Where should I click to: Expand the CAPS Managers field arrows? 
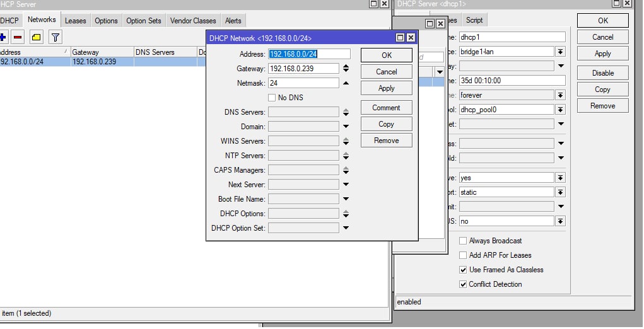pyautogui.click(x=346, y=170)
